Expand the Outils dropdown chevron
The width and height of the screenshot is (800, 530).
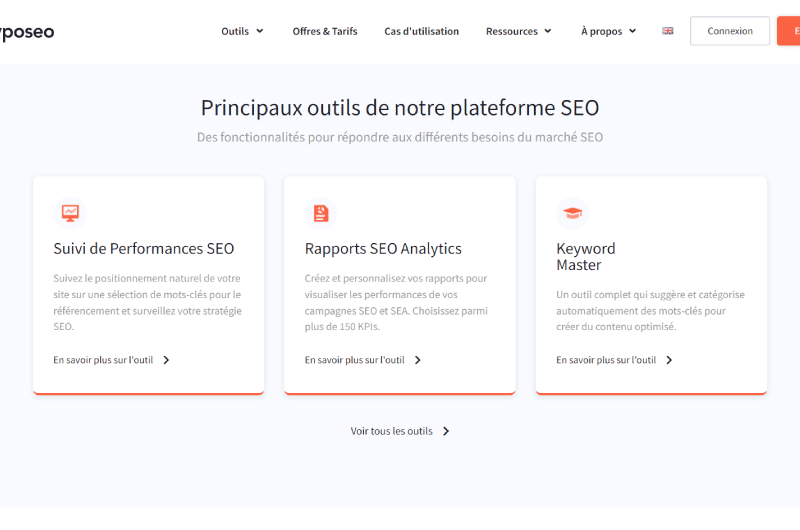point(260,31)
